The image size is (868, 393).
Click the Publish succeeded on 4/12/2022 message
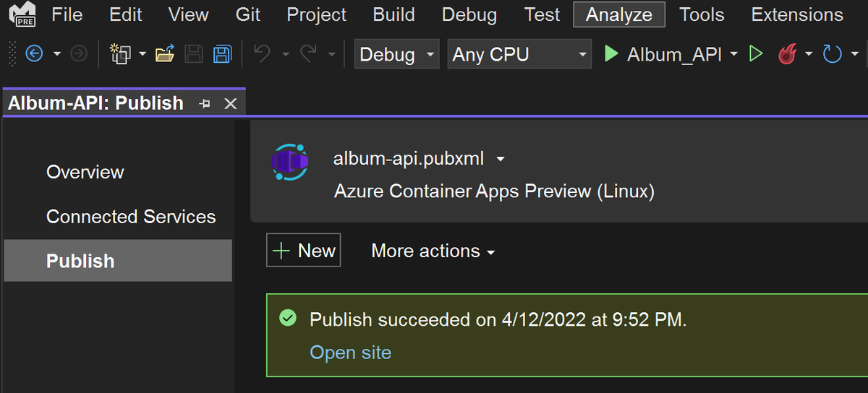(498, 319)
